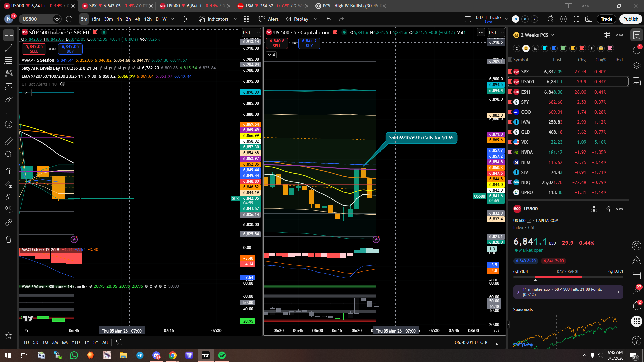Open the Measure ruler tool

tap(9, 141)
